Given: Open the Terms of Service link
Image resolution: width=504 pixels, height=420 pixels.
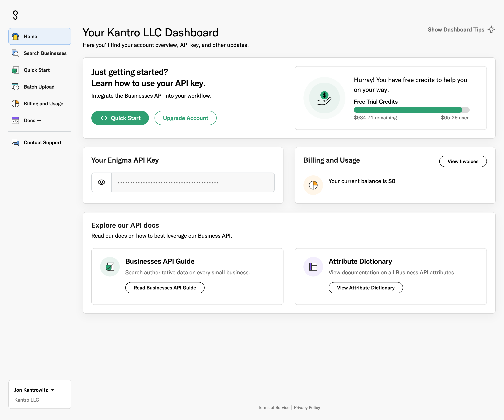Looking at the screenshot, I should 274,407.
